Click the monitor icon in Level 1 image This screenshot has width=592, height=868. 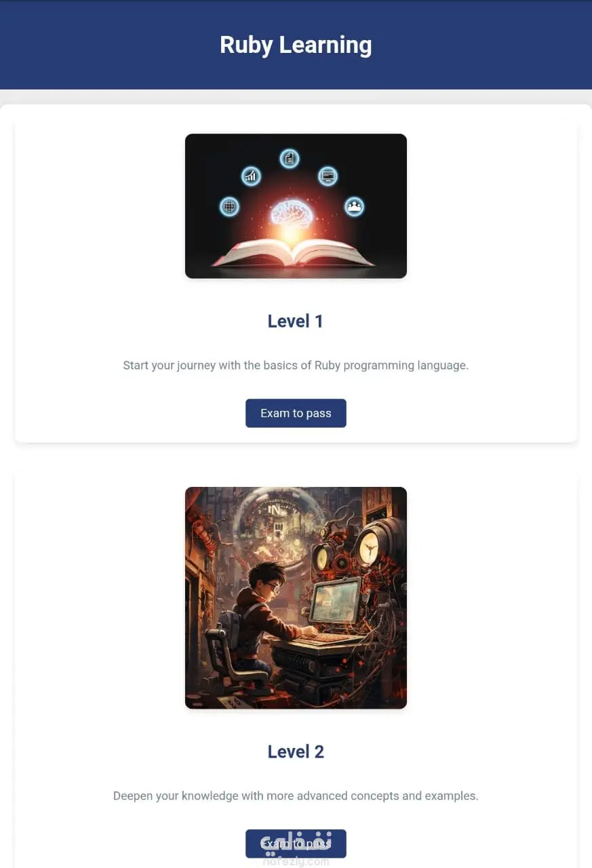point(328,176)
